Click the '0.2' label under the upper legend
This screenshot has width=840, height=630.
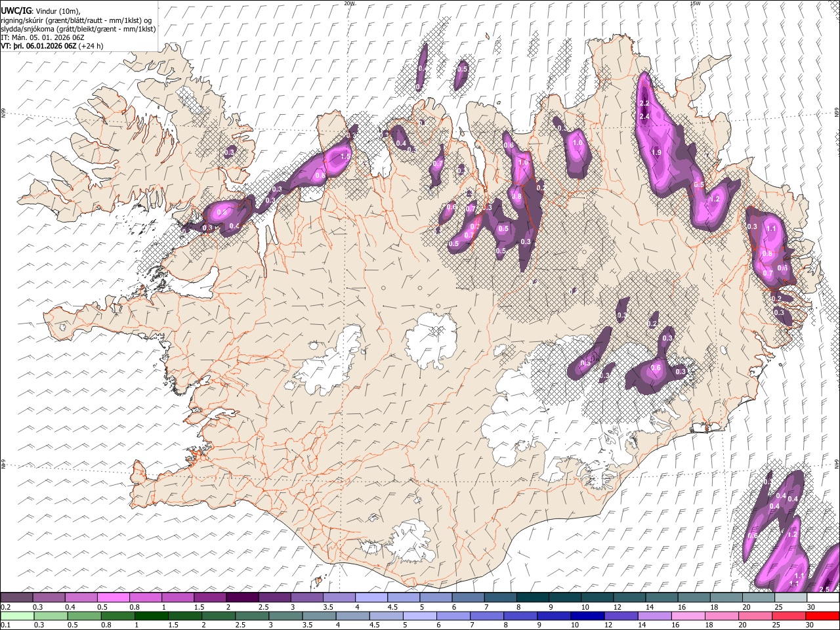click(6, 607)
